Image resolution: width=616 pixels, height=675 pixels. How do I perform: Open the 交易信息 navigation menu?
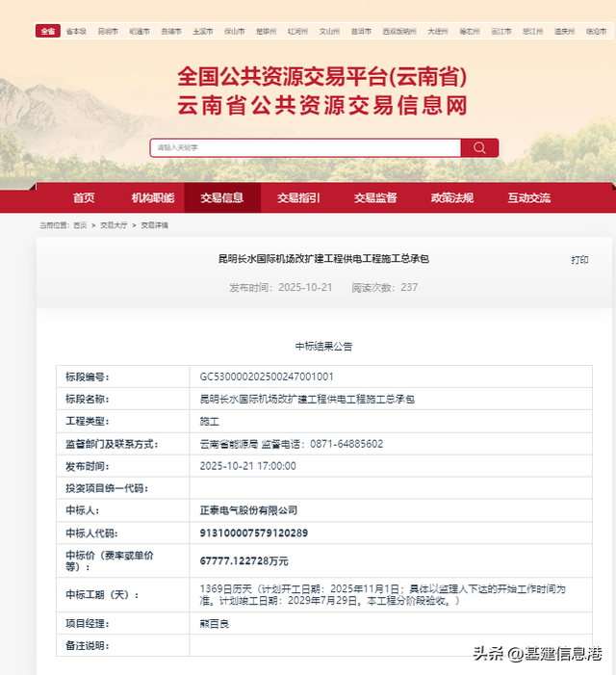[x=222, y=197]
